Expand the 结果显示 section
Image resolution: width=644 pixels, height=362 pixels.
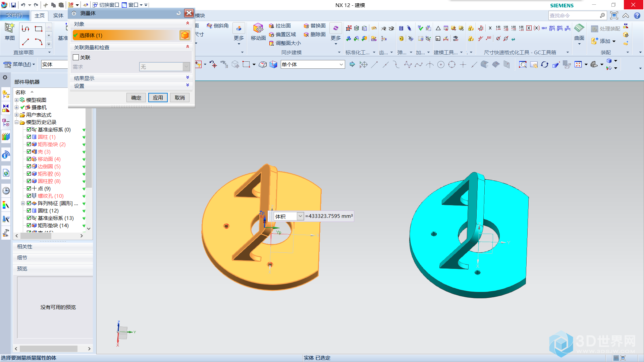click(188, 78)
